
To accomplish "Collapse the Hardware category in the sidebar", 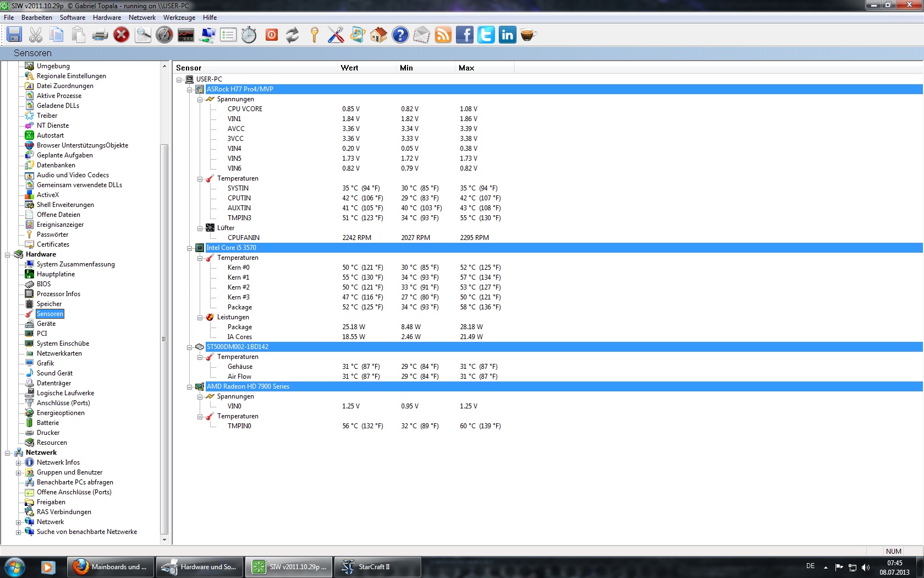I will pyautogui.click(x=8, y=254).
